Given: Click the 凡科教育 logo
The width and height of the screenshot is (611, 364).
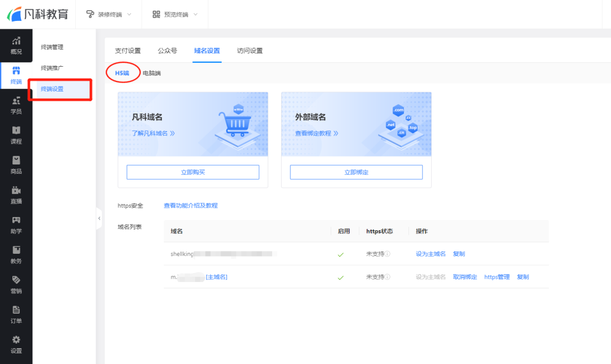Looking at the screenshot, I should click(37, 14).
